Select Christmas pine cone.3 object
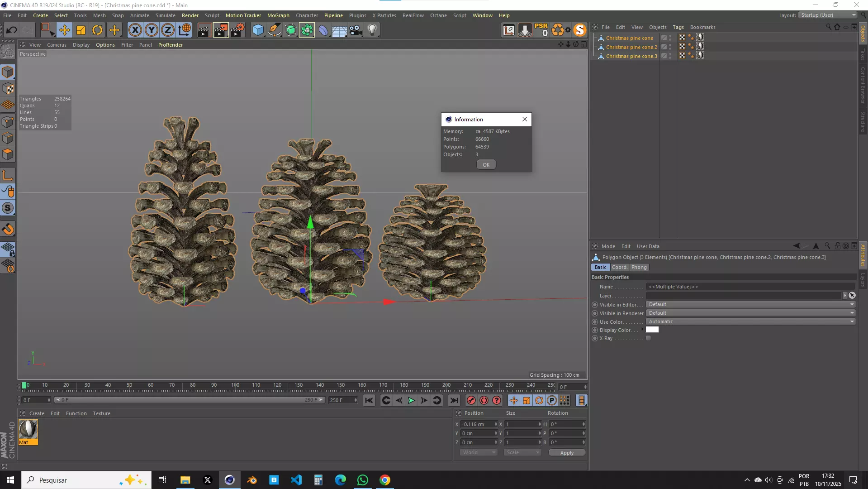The width and height of the screenshot is (868, 489). 631,56
